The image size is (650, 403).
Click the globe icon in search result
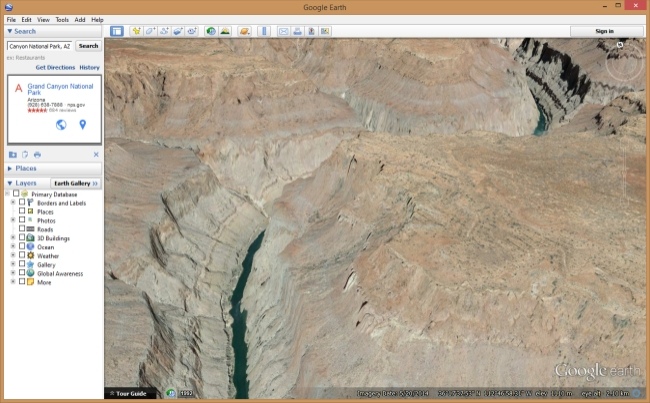point(61,124)
